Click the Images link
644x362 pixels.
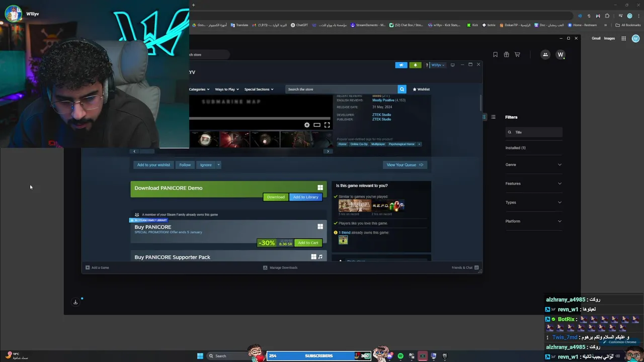tap(609, 38)
